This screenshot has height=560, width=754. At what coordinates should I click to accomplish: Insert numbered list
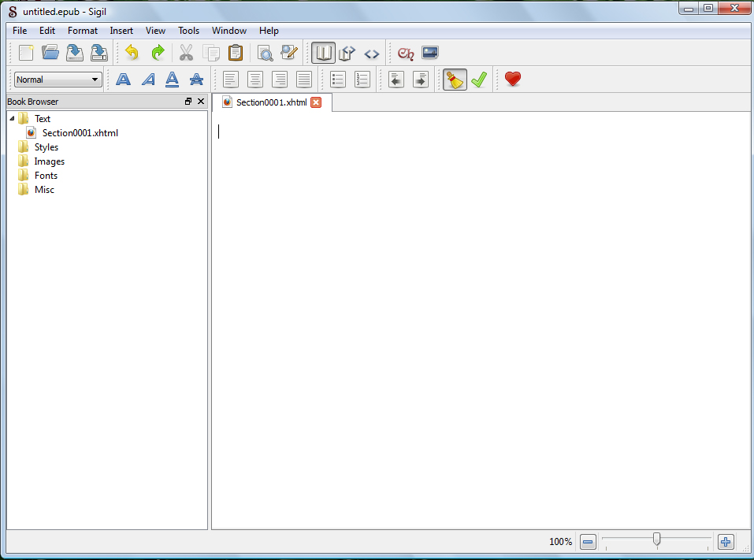(362, 80)
